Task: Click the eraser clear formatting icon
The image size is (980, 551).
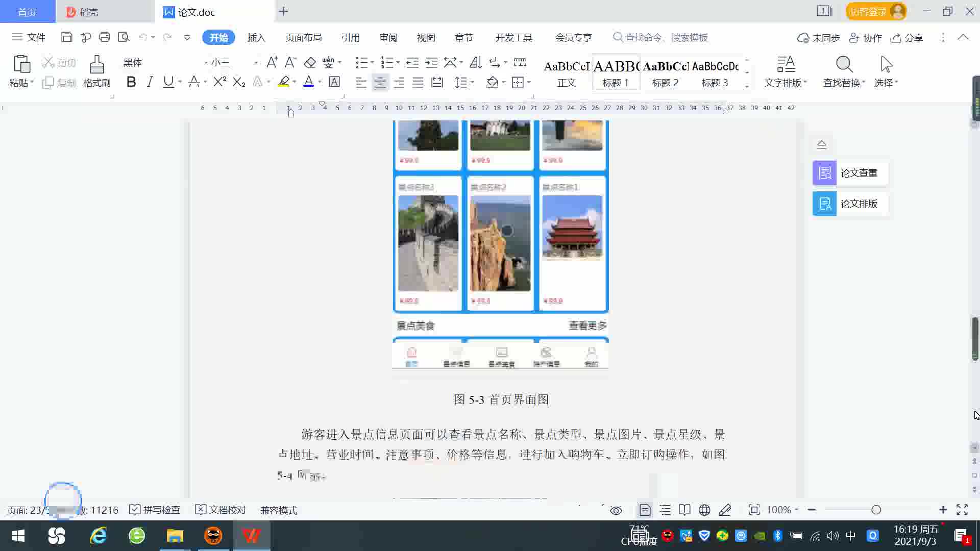Action: pos(309,63)
